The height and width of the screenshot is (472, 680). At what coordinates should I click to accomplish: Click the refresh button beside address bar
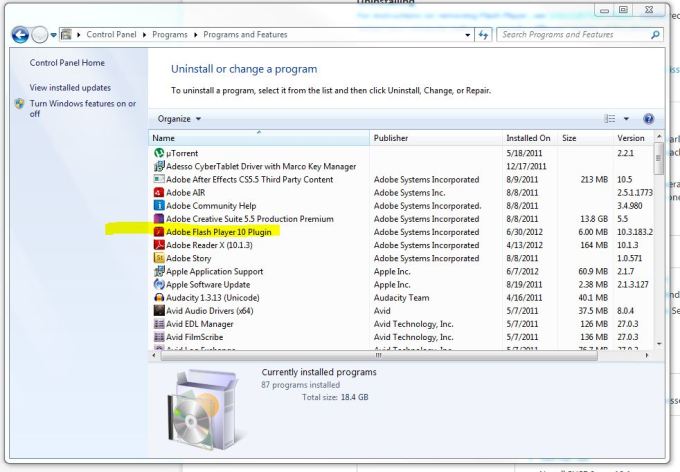coord(485,35)
